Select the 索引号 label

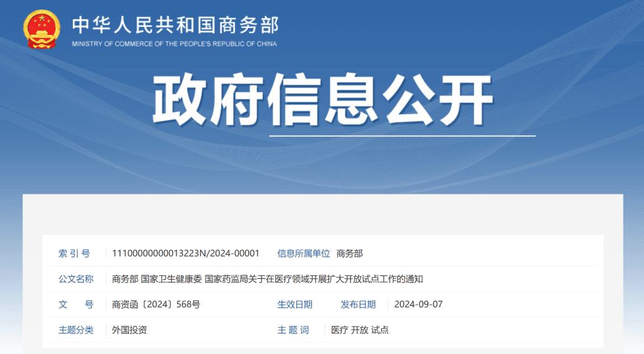point(74,254)
